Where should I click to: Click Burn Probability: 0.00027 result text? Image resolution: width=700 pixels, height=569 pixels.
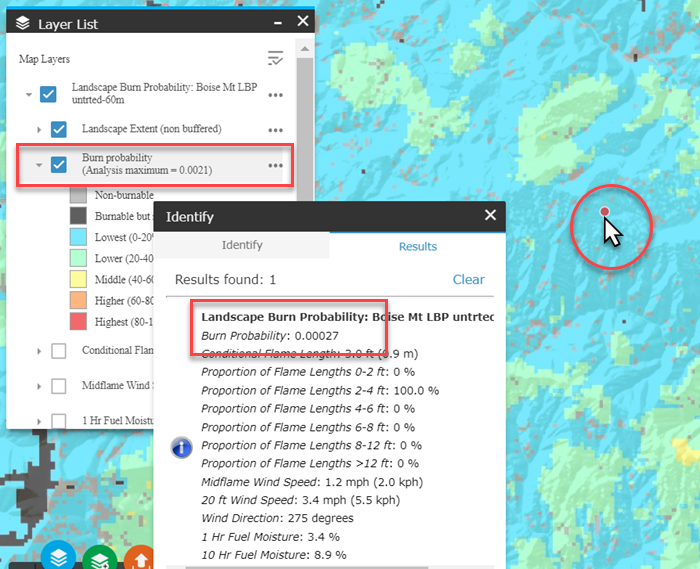(x=270, y=336)
